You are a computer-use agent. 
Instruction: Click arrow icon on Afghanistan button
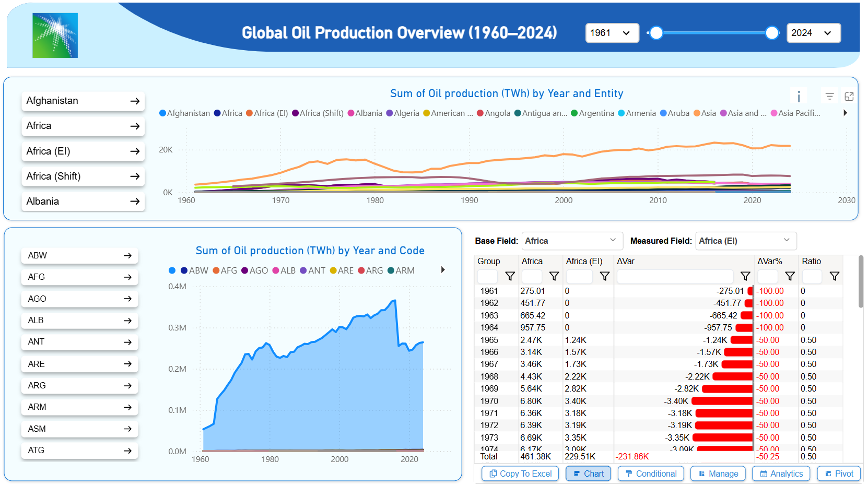tap(135, 101)
